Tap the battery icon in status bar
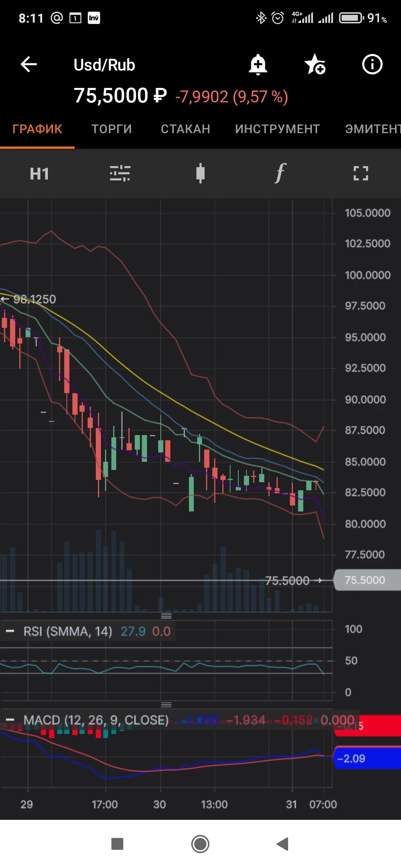This screenshot has width=401, height=868. (x=351, y=18)
